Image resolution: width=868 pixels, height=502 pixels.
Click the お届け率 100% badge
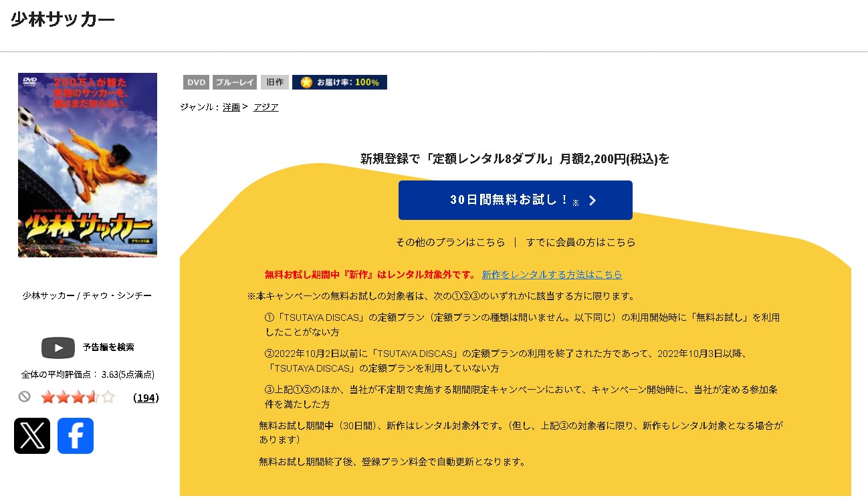point(340,82)
